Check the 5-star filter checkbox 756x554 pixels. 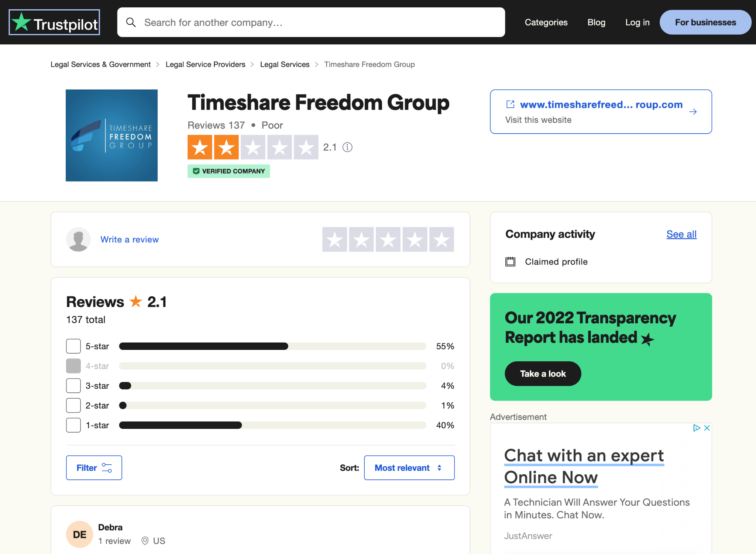(73, 346)
